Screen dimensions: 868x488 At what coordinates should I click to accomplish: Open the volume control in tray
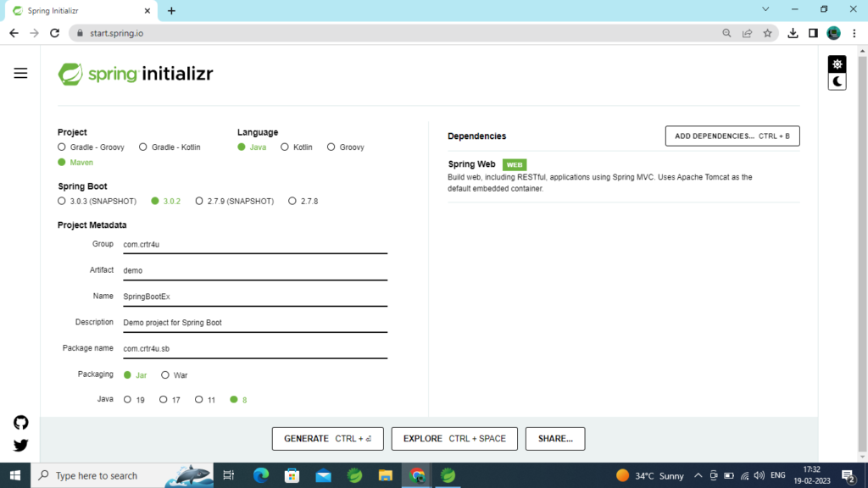click(759, 475)
